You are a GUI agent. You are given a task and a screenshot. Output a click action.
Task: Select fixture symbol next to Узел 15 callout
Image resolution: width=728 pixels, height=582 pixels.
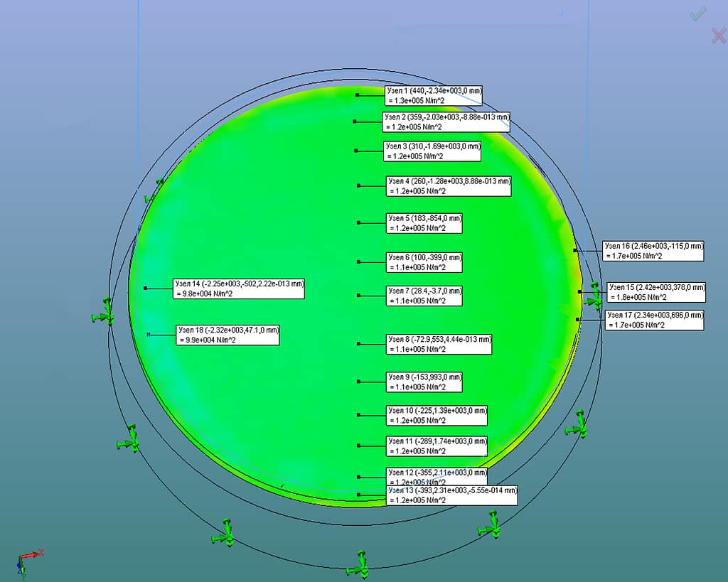point(594,296)
